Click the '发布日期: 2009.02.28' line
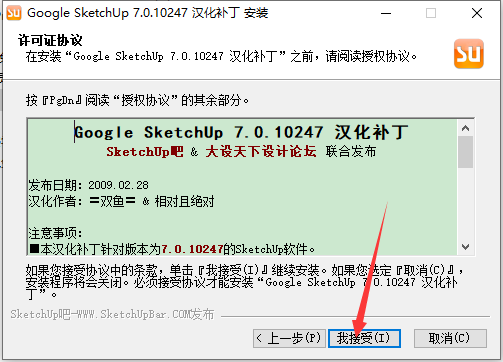 [x=89, y=185]
